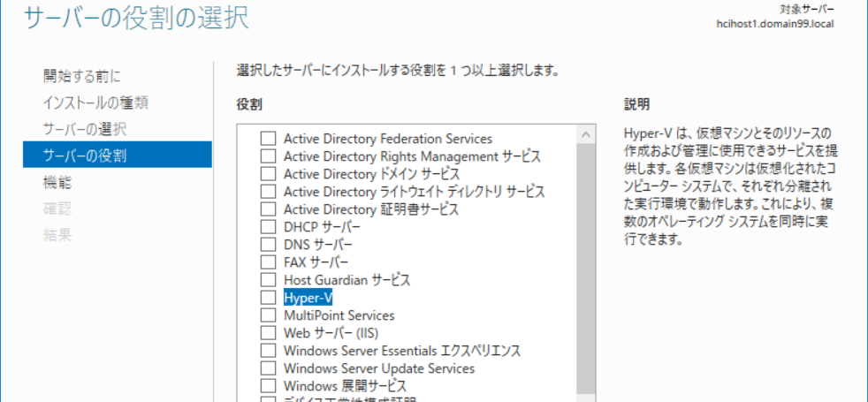Tick Windows Server Essentials エクスペリエンス checkbox

[x=268, y=351]
